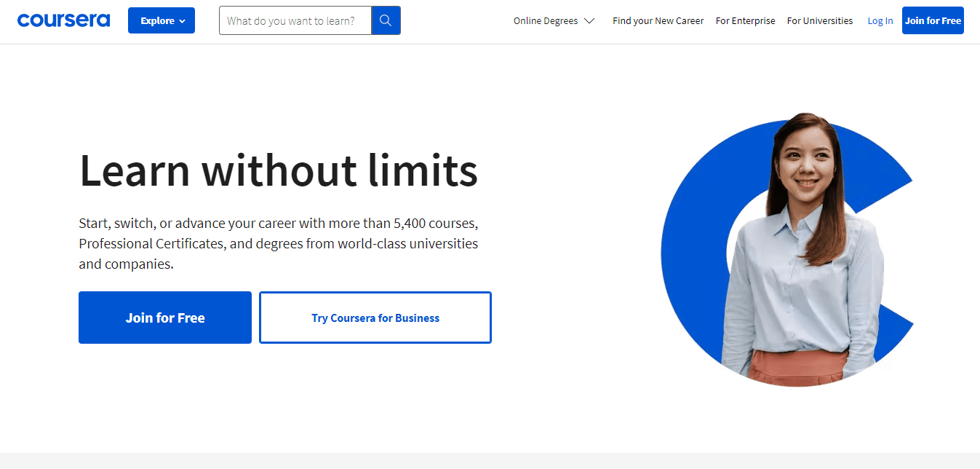
Task: Open the Find your New Career page
Action: [658, 20]
